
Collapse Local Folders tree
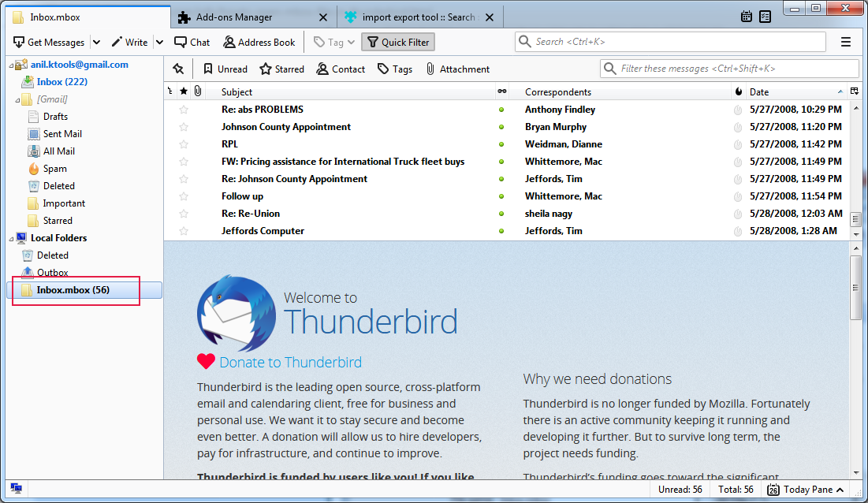click(11, 239)
